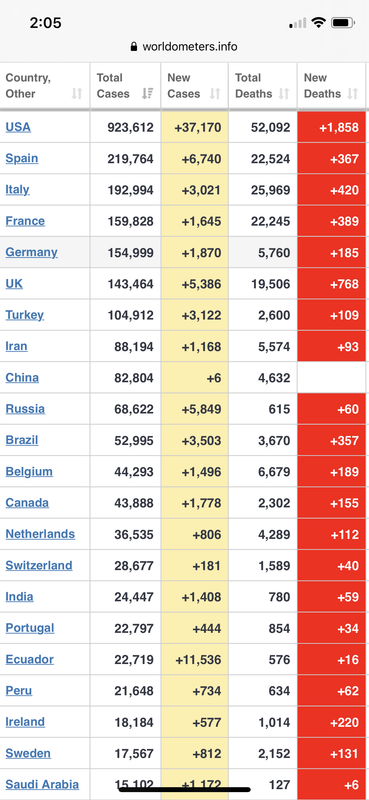The height and width of the screenshot is (800, 369).
Task: Click the Total Cases column header
Action: click(125, 86)
